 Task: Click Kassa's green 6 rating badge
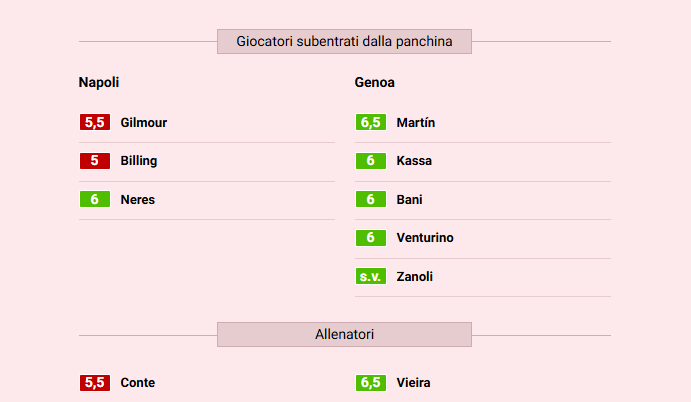point(370,161)
